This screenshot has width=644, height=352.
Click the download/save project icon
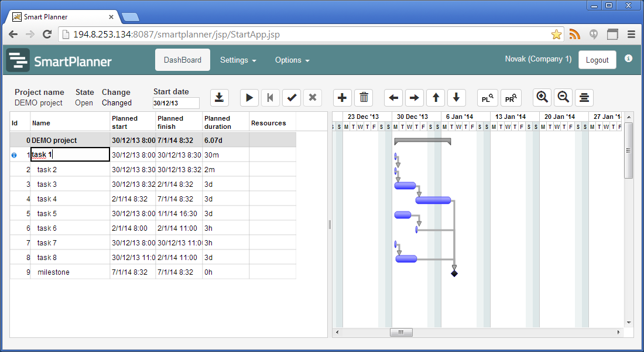[x=220, y=98]
